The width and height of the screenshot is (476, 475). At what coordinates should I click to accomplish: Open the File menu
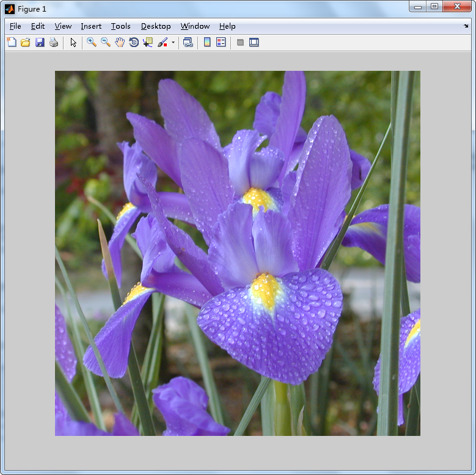point(15,26)
